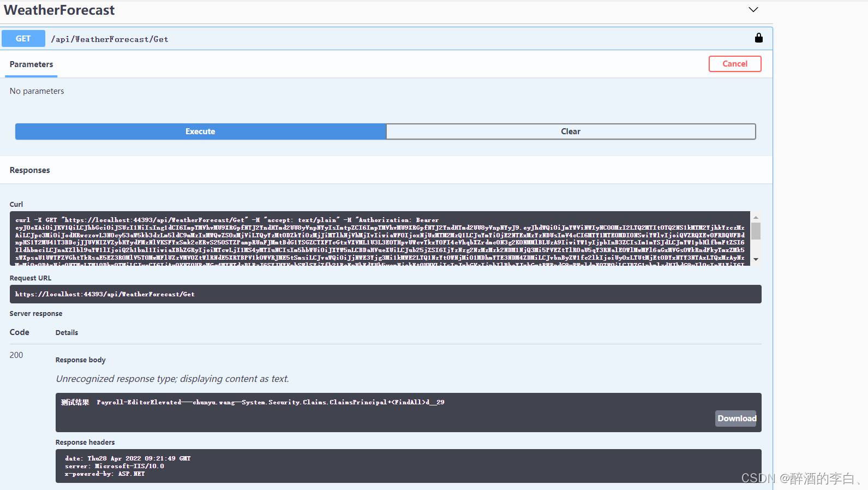Click the Details column header

click(67, 333)
